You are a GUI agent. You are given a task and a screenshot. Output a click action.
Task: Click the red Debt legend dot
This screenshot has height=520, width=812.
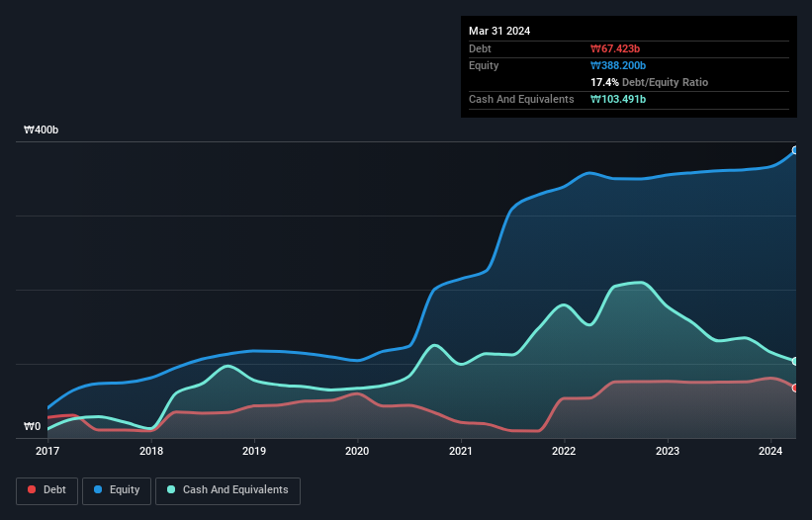tap(32, 489)
